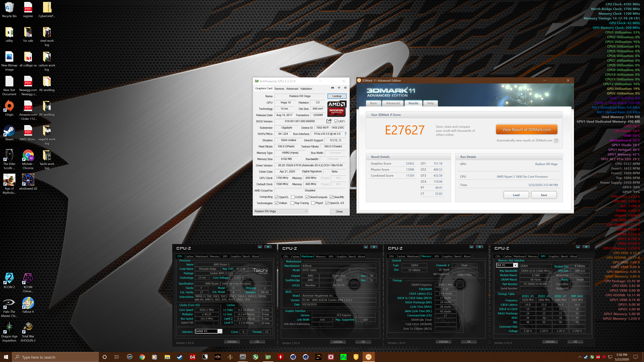Switch to the Validation tab in GPU-Z
Image resolution: width=644 pixels, height=362 pixels.
306,89
